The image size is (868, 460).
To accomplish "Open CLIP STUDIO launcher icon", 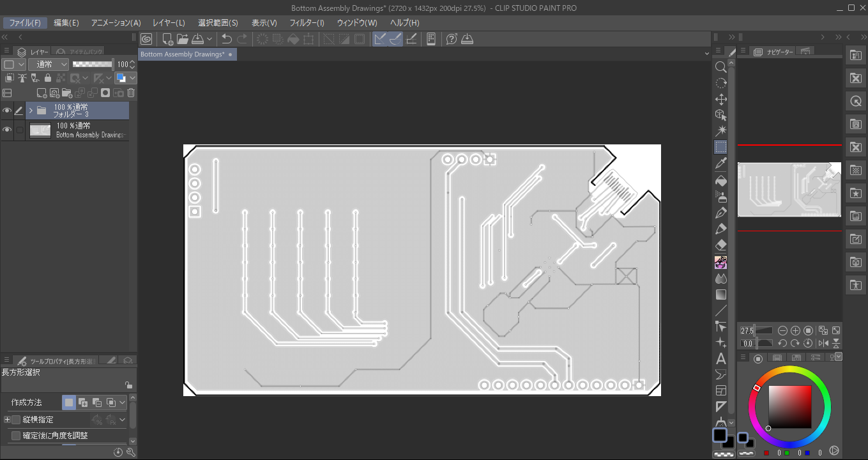I will point(146,39).
